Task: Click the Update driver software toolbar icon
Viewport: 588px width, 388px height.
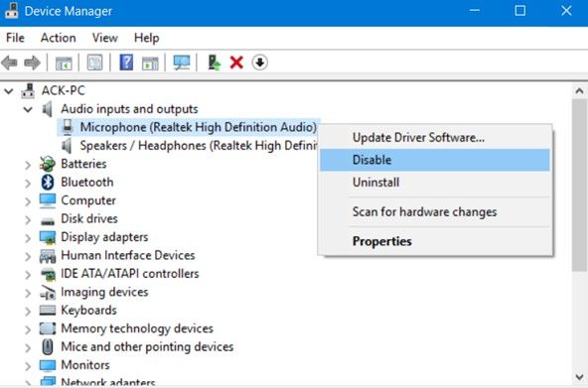Action: point(215,63)
